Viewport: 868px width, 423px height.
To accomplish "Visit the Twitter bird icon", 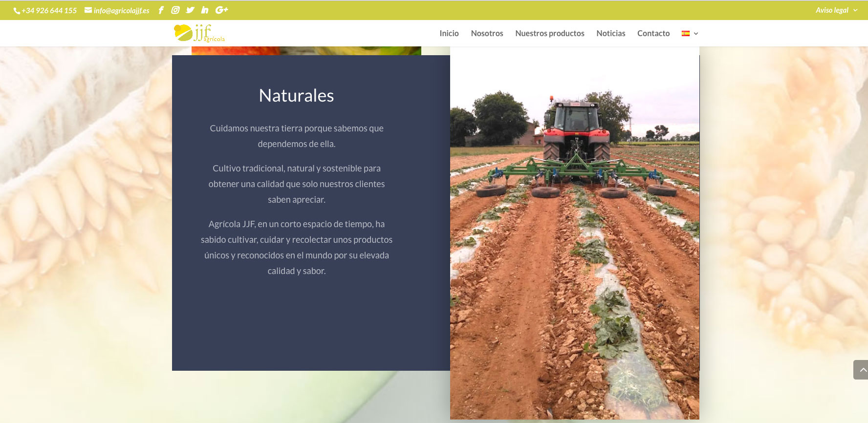I will coord(190,10).
